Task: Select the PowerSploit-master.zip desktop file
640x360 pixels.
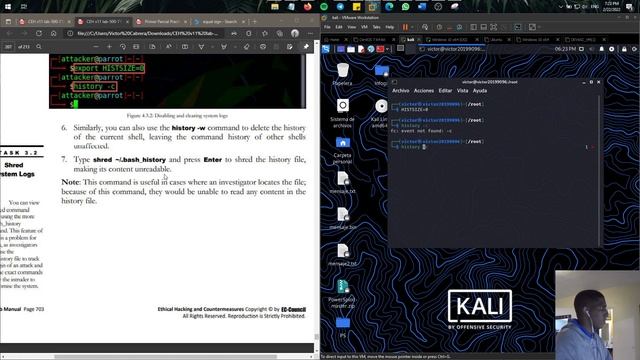Action: [342, 293]
